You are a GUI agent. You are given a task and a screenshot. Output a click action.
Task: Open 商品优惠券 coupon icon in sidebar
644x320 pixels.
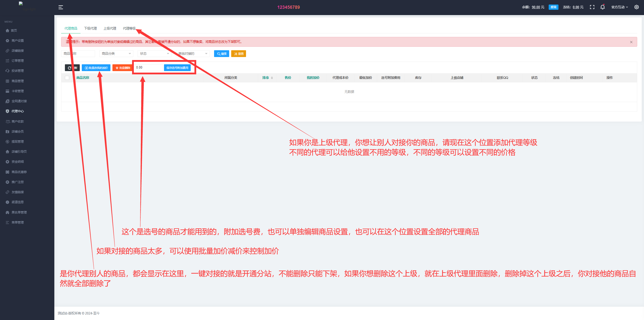(8, 172)
